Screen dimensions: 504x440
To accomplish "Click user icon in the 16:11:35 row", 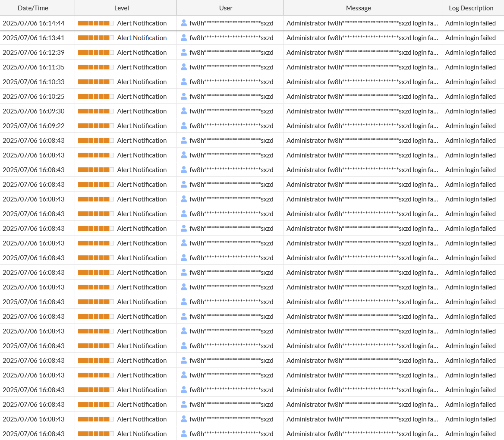I will [184, 67].
